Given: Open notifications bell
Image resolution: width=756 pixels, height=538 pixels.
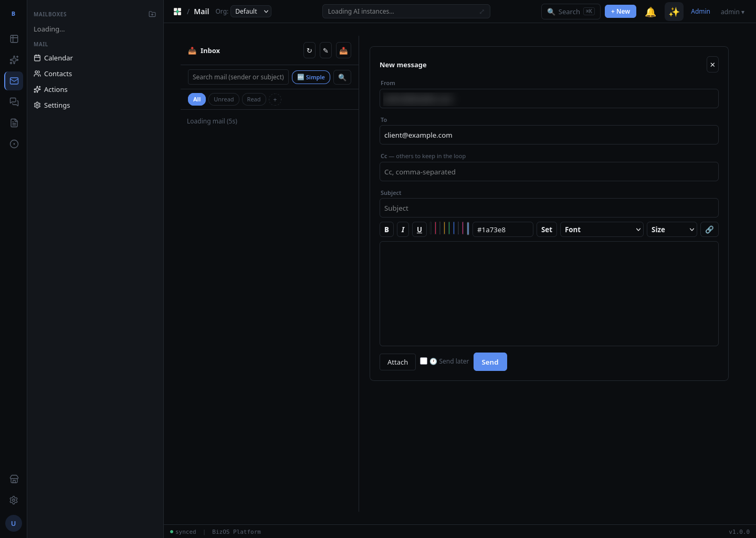Looking at the screenshot, I should (x=650, y=12).
